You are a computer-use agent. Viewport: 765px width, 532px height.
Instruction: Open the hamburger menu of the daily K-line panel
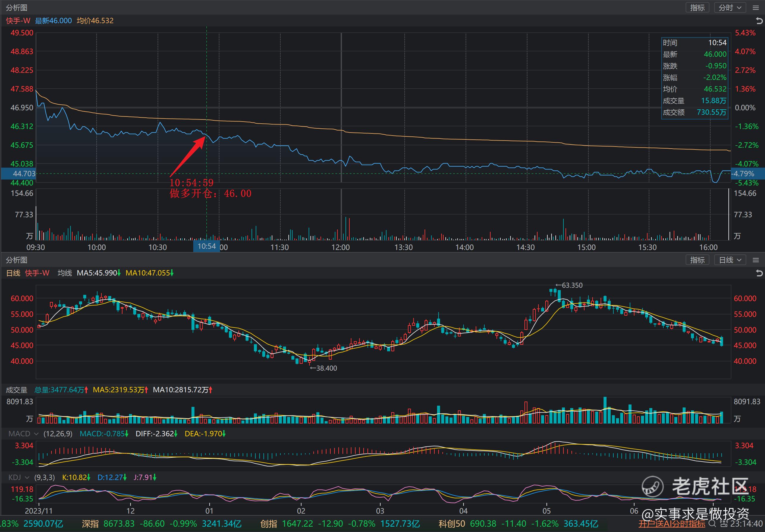pyautogui.click(x=756, y=260)
